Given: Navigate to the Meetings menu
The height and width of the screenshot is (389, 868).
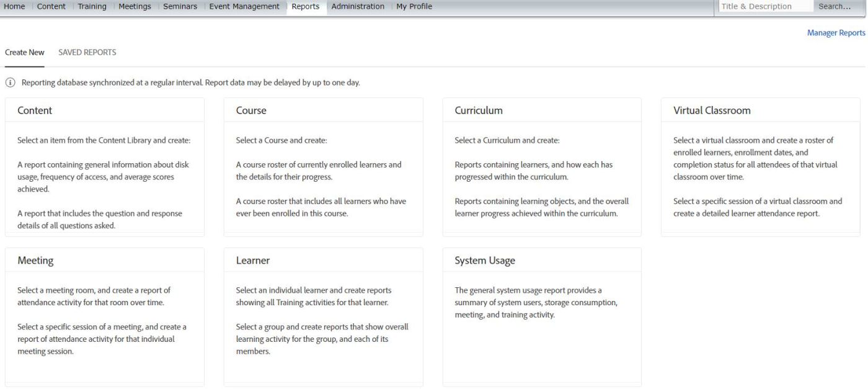Looking at the screenshot, I should coord(135,6).
